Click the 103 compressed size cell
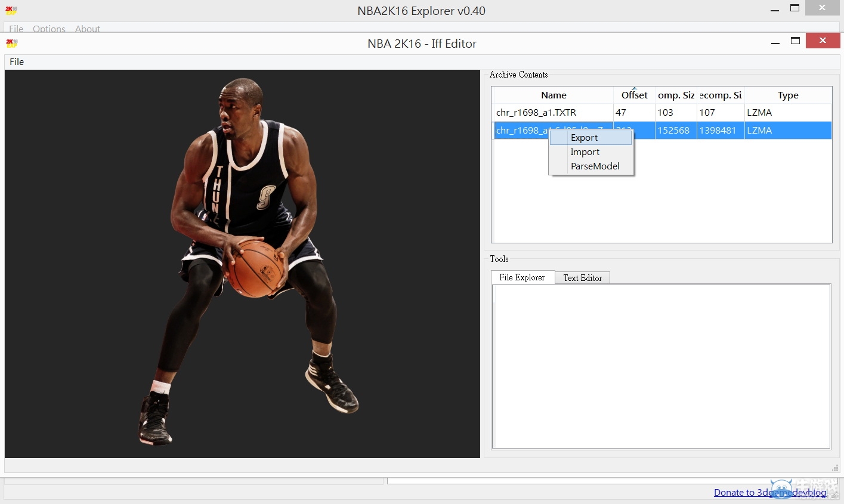This screenshot has width=844, height=504. (x=676, y=113)
